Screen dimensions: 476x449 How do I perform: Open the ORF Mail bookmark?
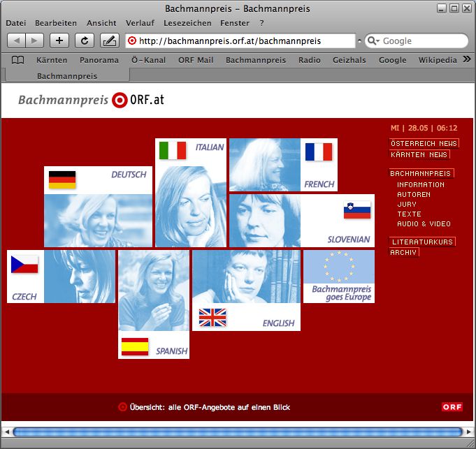196,60
